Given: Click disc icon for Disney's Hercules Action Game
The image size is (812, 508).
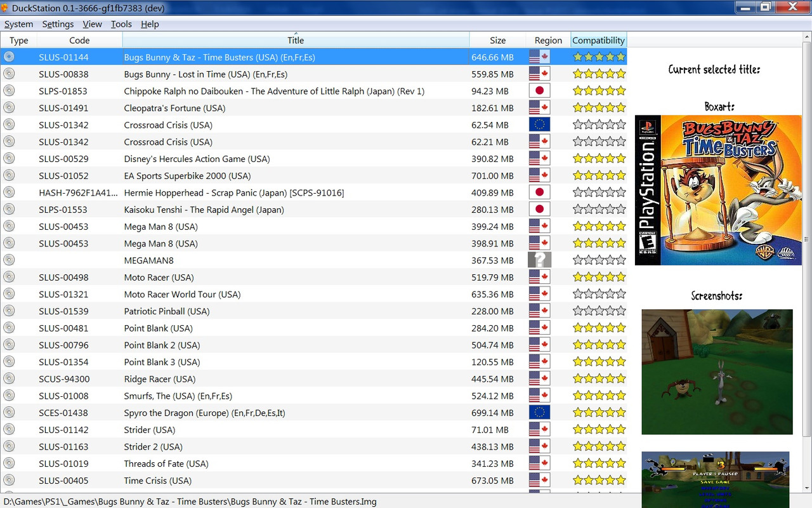Looking at the screenshot, I should point(9,158).
